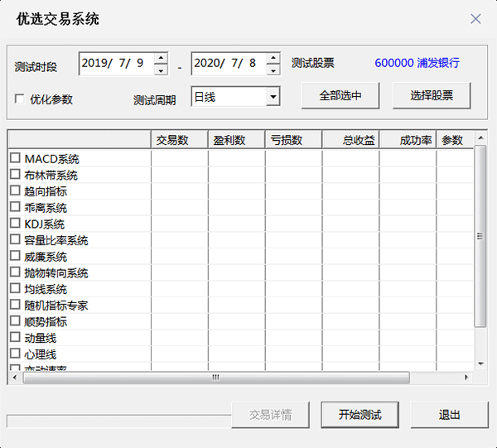Click the 参数 column header

455,140
